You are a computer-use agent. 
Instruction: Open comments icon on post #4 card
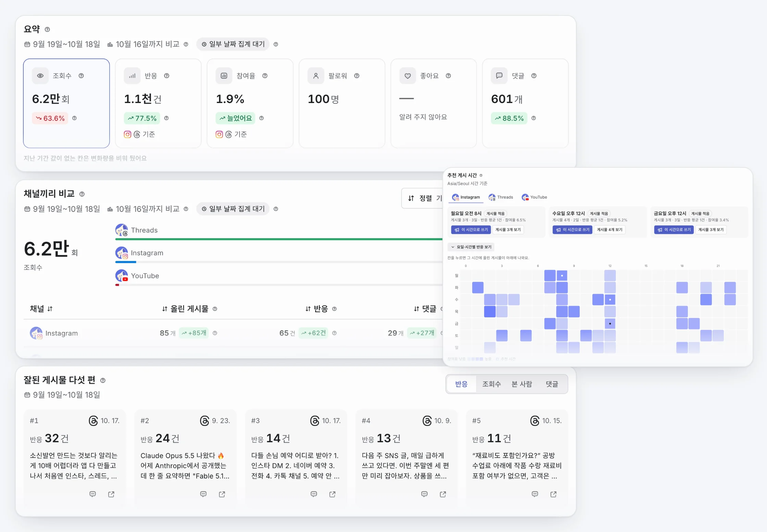[x=424, y=494]
